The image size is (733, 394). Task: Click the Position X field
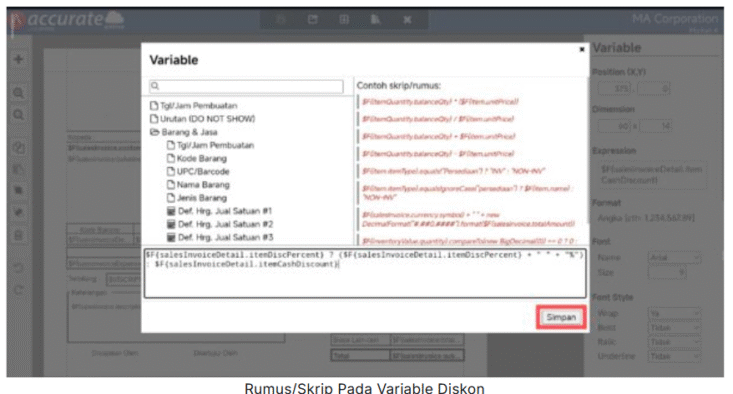pos(615,88)
